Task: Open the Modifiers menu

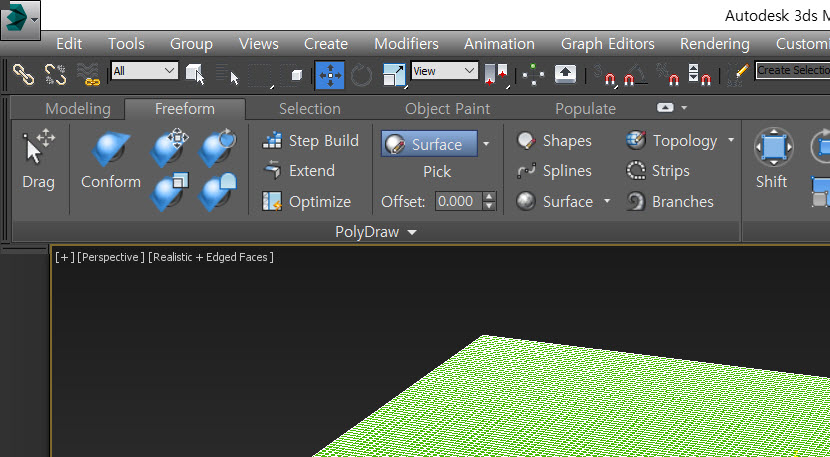Action: 406,44
